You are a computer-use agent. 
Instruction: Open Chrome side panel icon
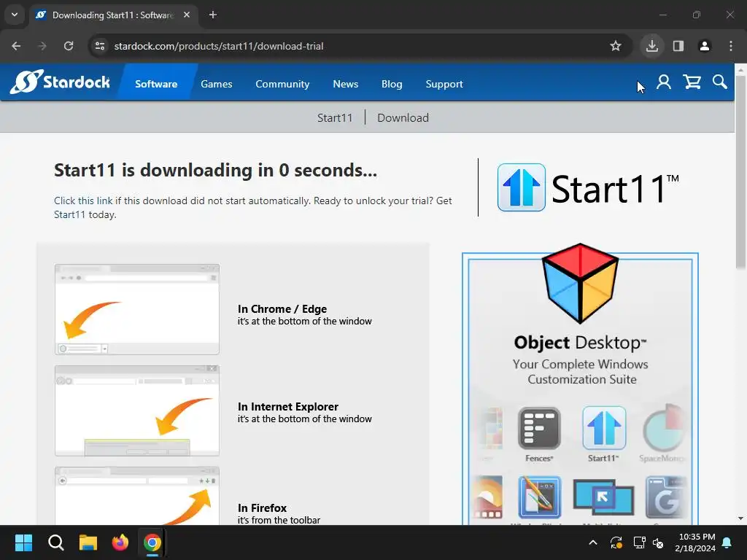click(x=678, y=46)
